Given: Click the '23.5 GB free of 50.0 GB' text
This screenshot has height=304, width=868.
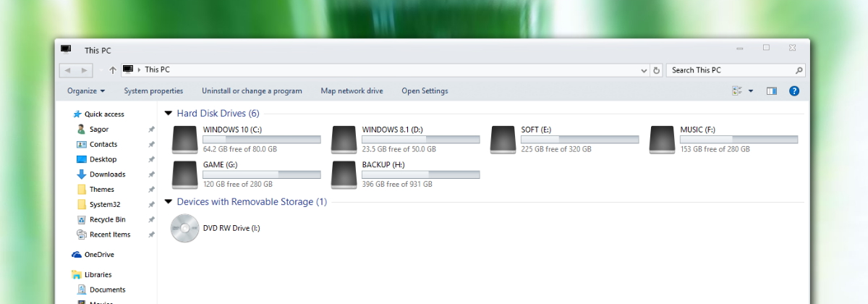Looking at the screenshot, I should pos(399,149).
